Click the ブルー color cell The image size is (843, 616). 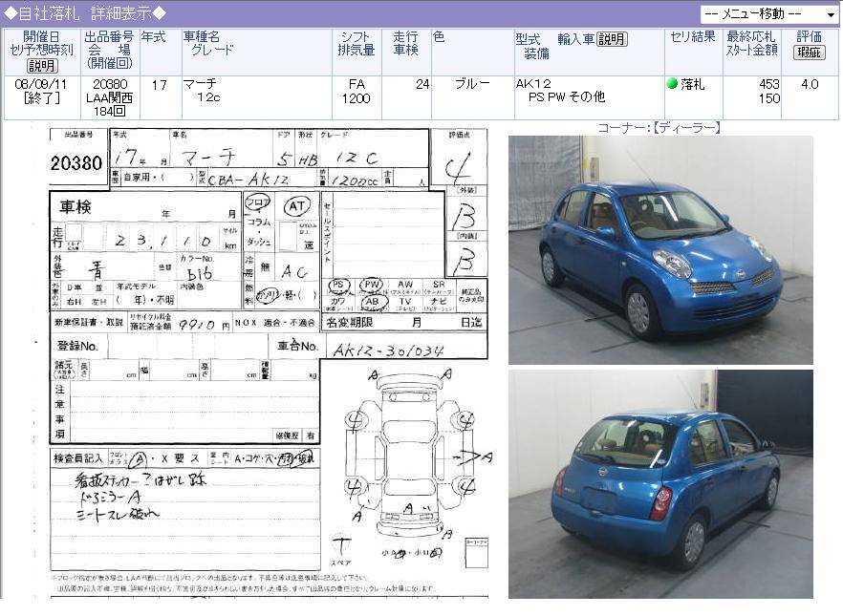(472, 84)
